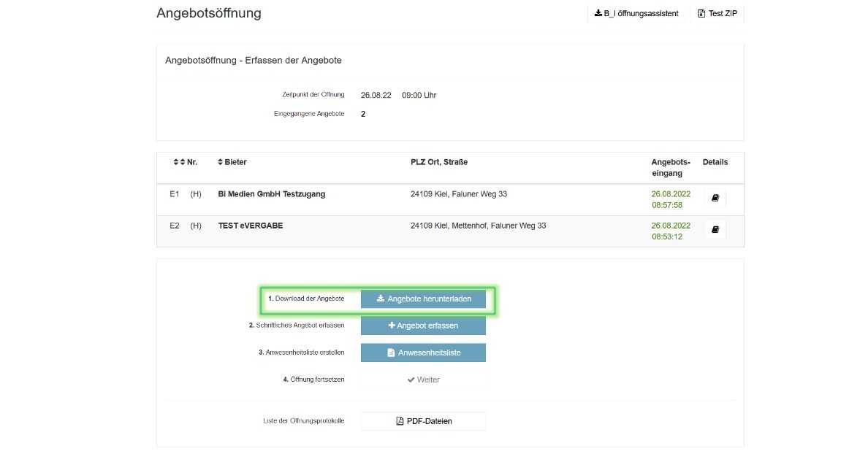Click the document icon on Anwesenheitsliste

coord(390,352)
